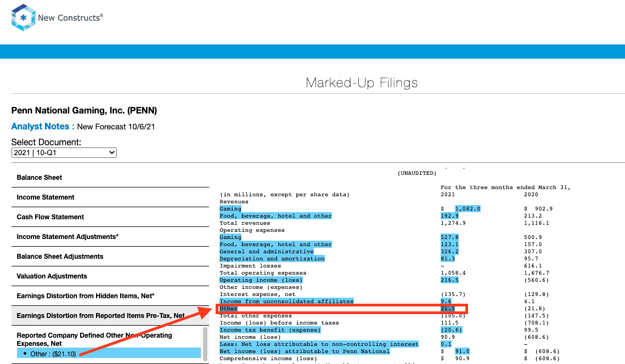Click the Interest expense value (135.7)
The width and height of the screenshot is (625, 364).
[453, 294]
